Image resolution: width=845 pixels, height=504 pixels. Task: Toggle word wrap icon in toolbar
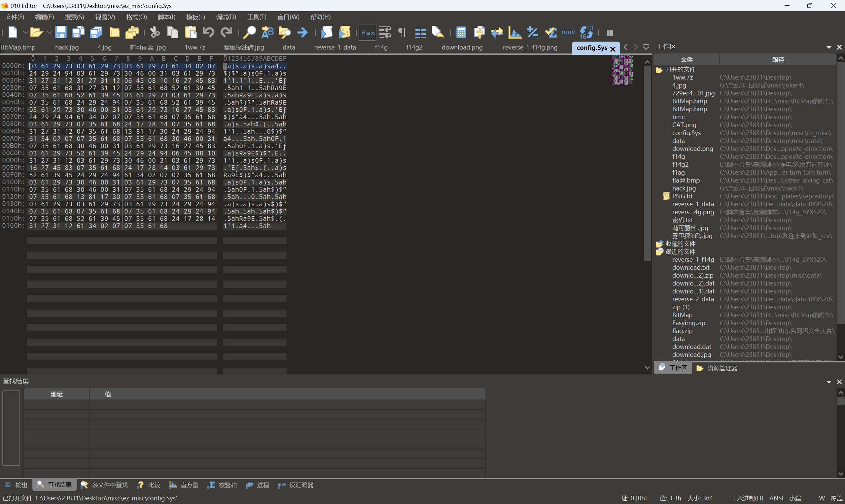click(385, 32)
